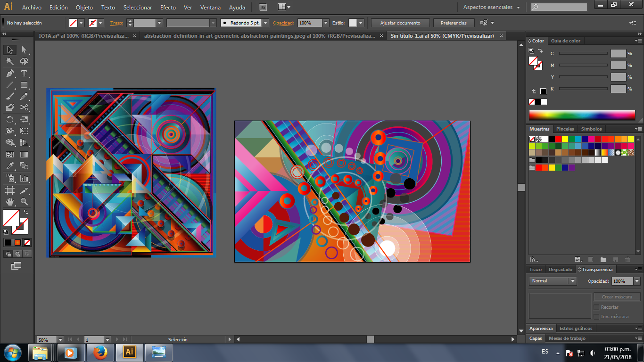Image resolution: width=644 pixels, height=362 pixels.
Task: Open the artboard number dropdown
Action: tap(107, 339)
